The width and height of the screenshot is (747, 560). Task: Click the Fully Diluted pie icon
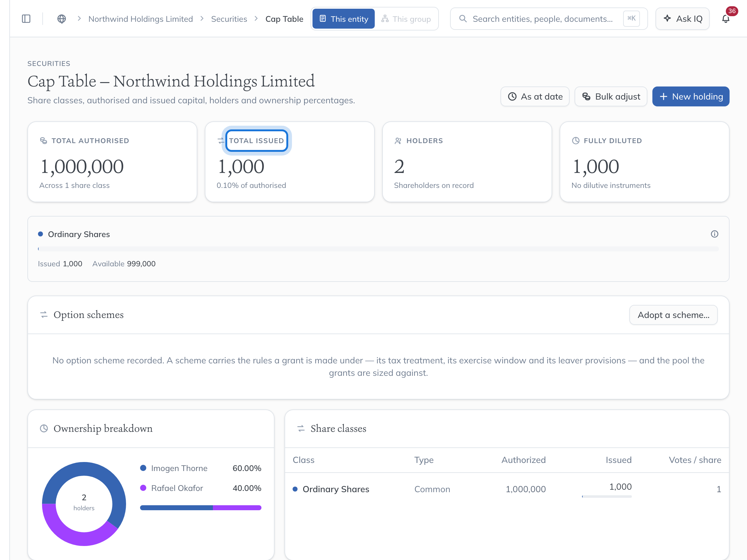[576, 140]
